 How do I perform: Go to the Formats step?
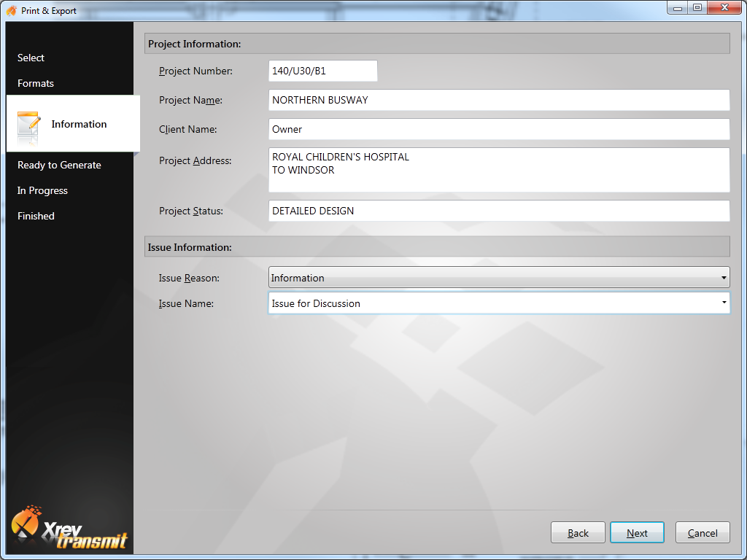pyautogui.click(x=36, y=83)
